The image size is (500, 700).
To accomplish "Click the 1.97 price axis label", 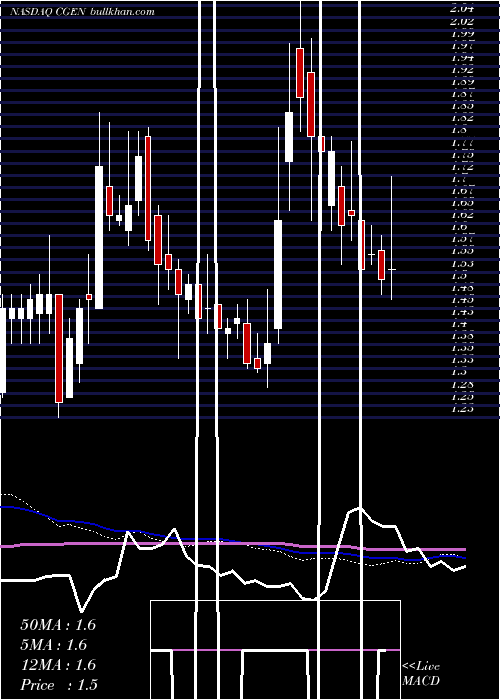I will (462, 46).
